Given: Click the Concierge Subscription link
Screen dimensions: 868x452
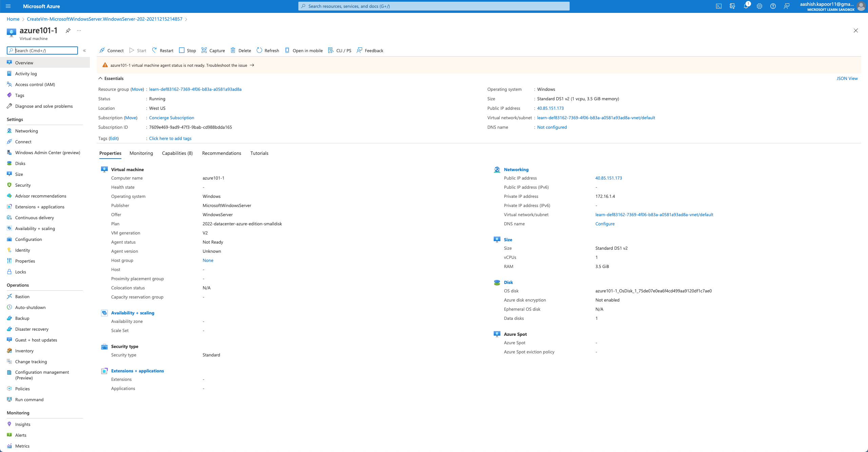Looking at the screenshot, I should [x=172, y=118].
